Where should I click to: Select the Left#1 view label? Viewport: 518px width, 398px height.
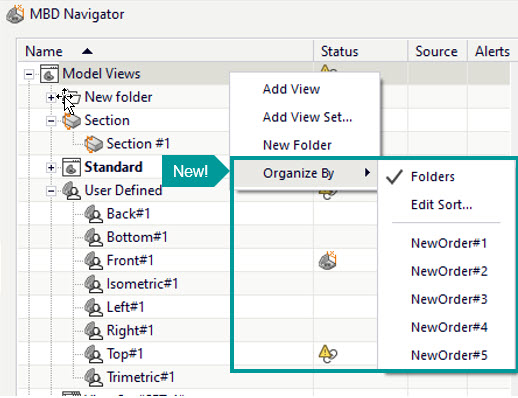coord(125,307)
